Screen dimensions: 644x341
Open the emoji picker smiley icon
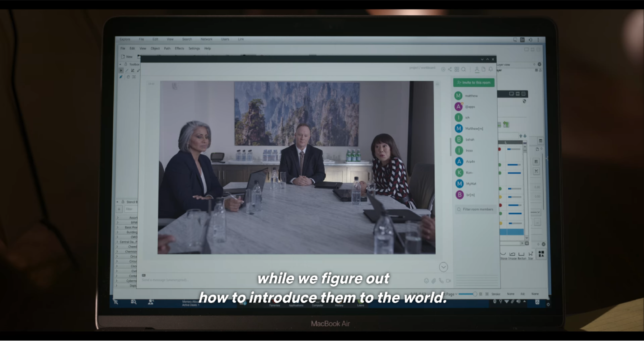(426, 280)
